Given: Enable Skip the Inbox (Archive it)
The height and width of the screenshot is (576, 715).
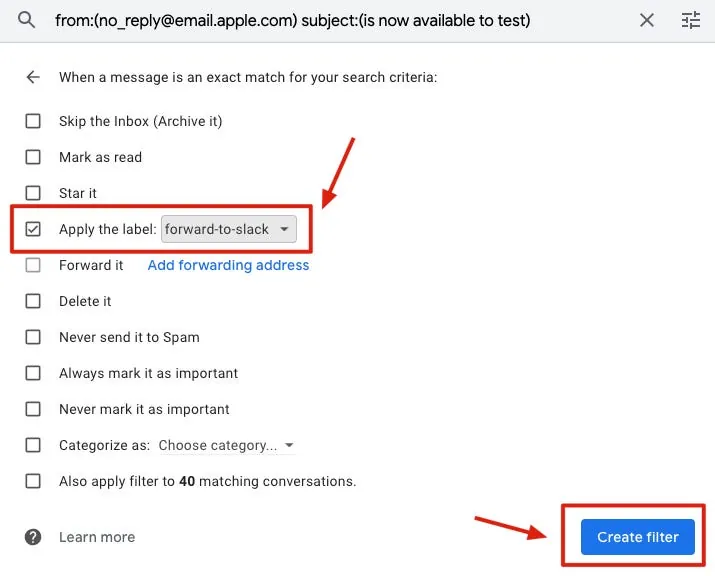Looking at the screenshot, I should (33, 121).
